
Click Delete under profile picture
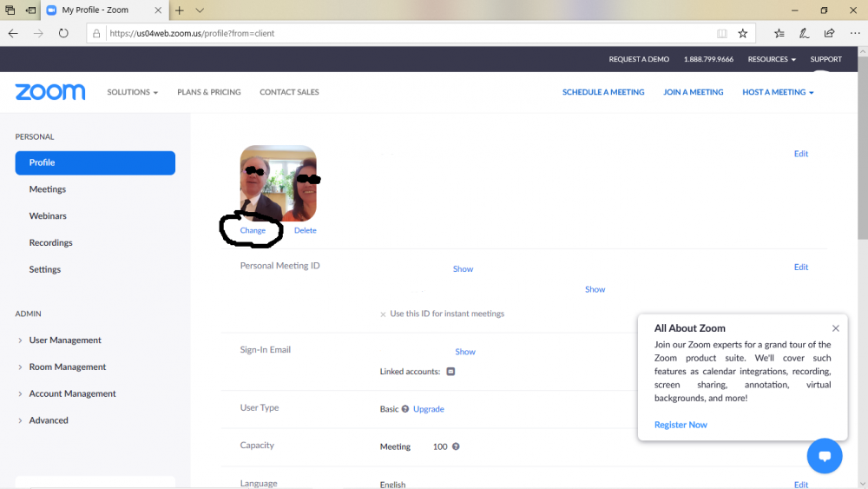(305, 230)
